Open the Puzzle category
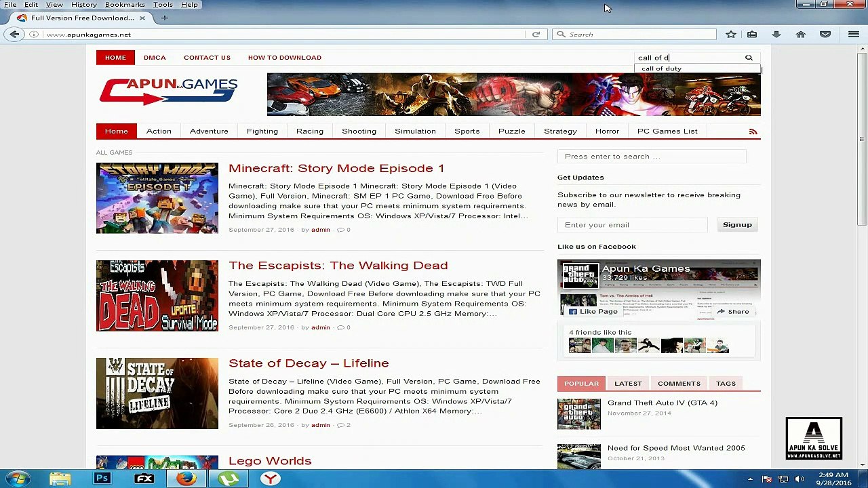 coord(512,131)
